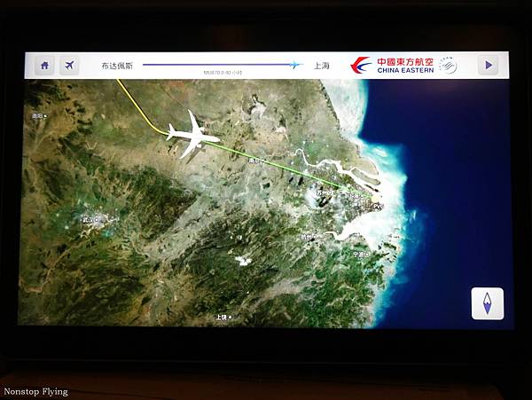Viewport: 532px width, 400px height.
Task: Tap the small plane marker on progress bar
Action: click(x=295, y=65)
